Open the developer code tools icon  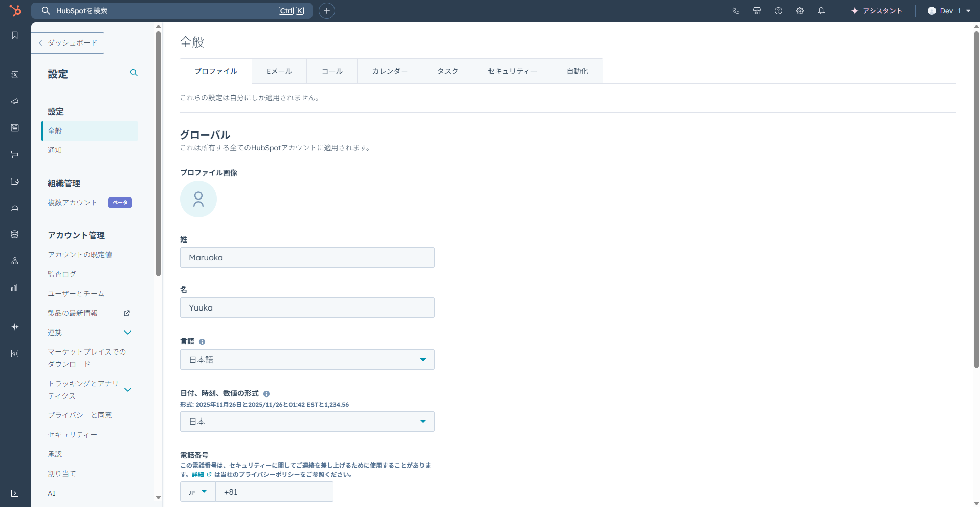15,354
